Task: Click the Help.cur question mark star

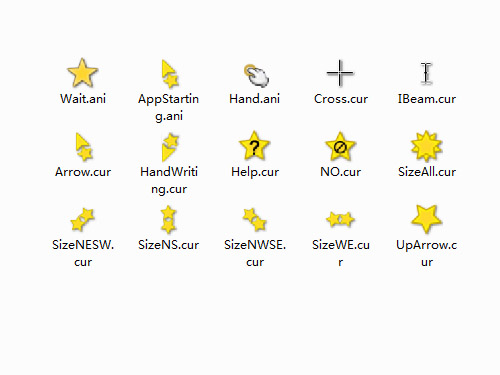Action: pyautogui.click(x=254, y=146)
